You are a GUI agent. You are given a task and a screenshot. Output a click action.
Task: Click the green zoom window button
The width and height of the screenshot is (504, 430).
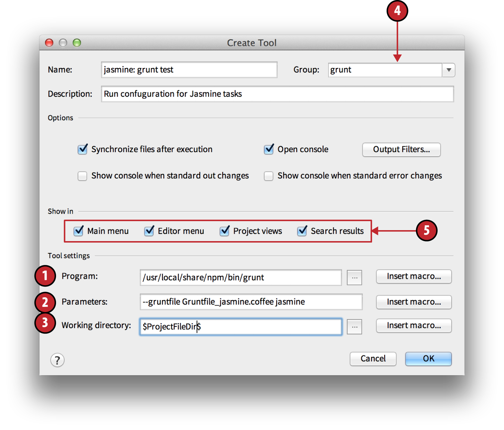click(77, 43)
